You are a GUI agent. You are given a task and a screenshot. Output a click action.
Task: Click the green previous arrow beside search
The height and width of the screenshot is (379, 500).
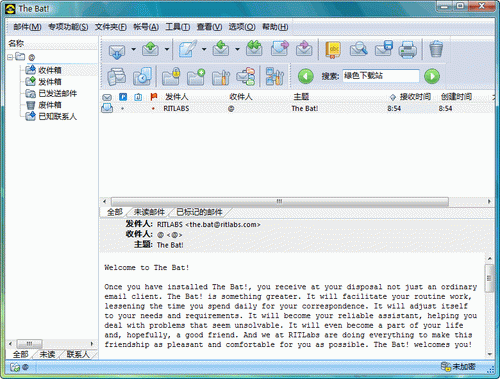(x=306, y=76)
